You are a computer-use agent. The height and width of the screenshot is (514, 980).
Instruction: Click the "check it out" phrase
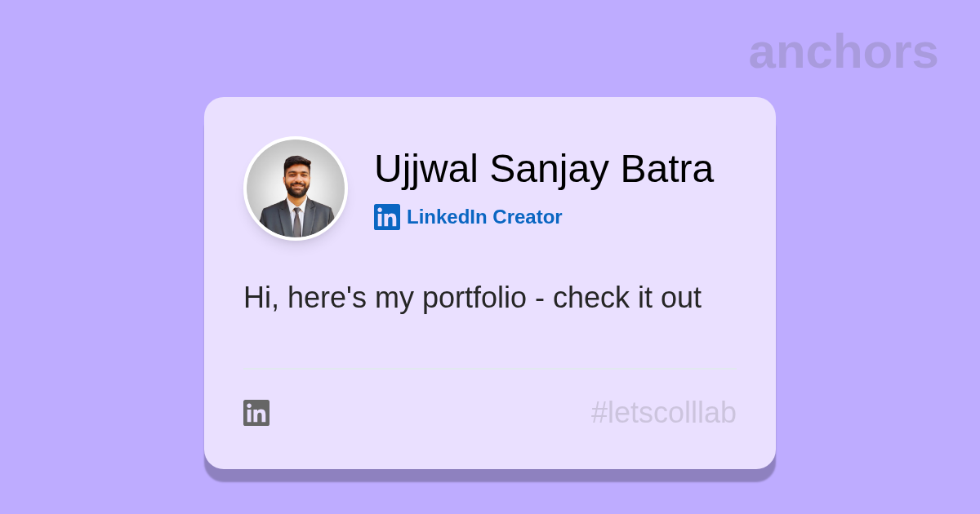coord(626,298)
